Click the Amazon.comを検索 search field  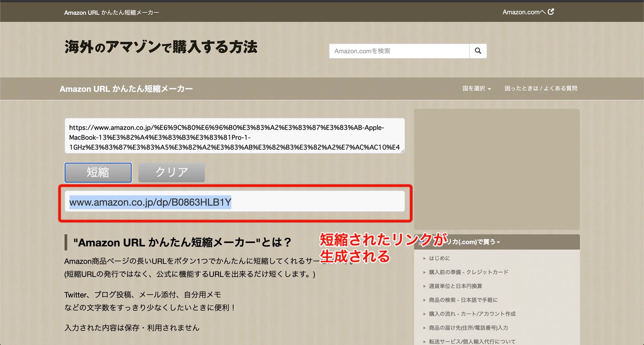coord(399,51)
